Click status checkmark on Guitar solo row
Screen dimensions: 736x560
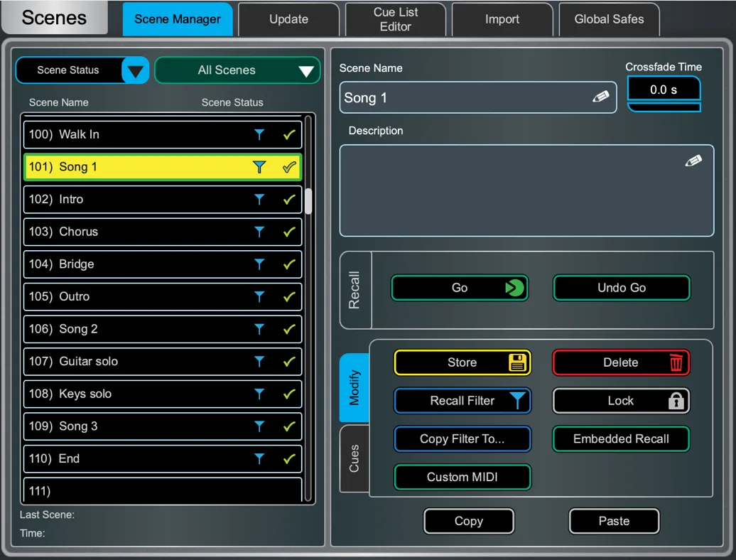[x=289, y=362]
